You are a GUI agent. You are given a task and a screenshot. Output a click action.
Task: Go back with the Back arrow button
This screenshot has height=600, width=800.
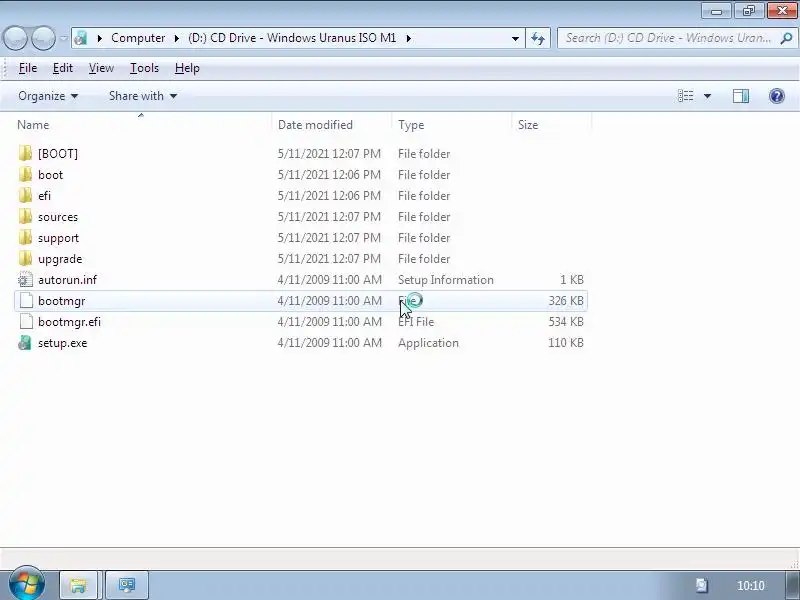(x=15, y=38)
